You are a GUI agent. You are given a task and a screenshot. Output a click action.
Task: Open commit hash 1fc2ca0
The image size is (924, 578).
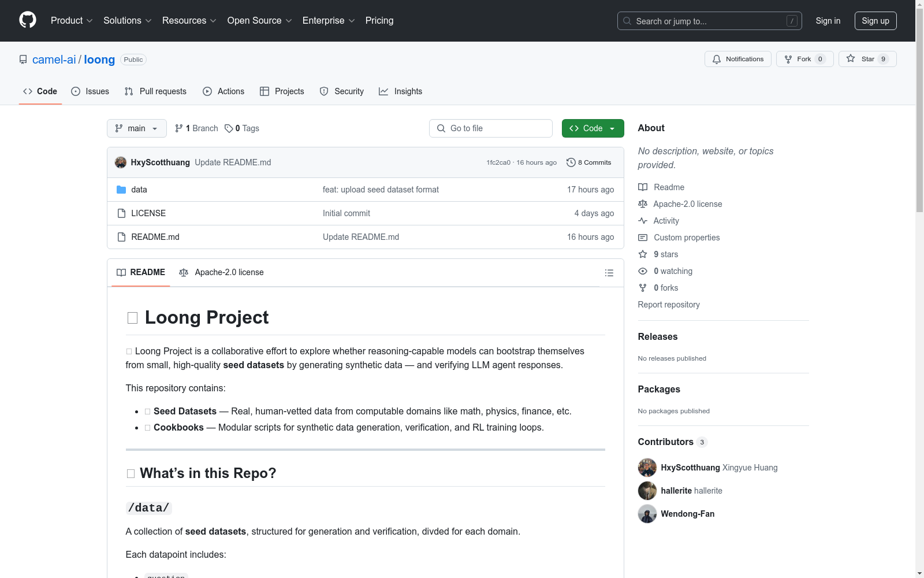[498, 162]
